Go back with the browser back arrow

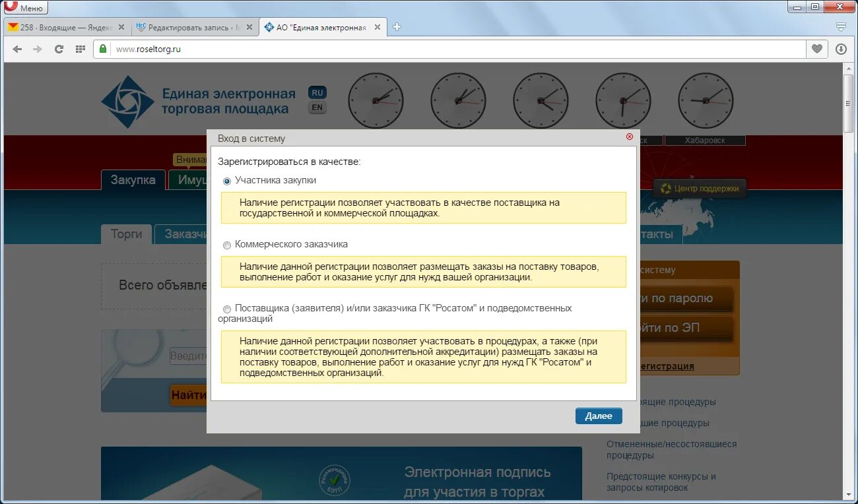(17, 49)
